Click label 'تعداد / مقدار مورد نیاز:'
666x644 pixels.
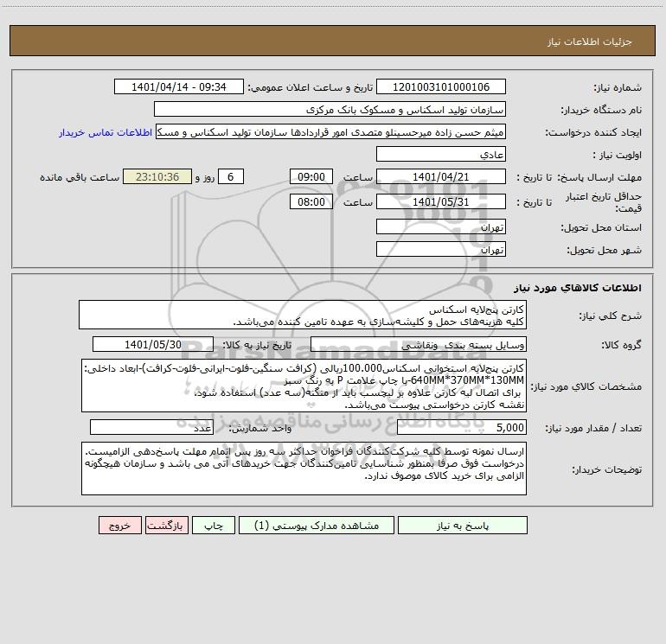(x=593, y=429)
